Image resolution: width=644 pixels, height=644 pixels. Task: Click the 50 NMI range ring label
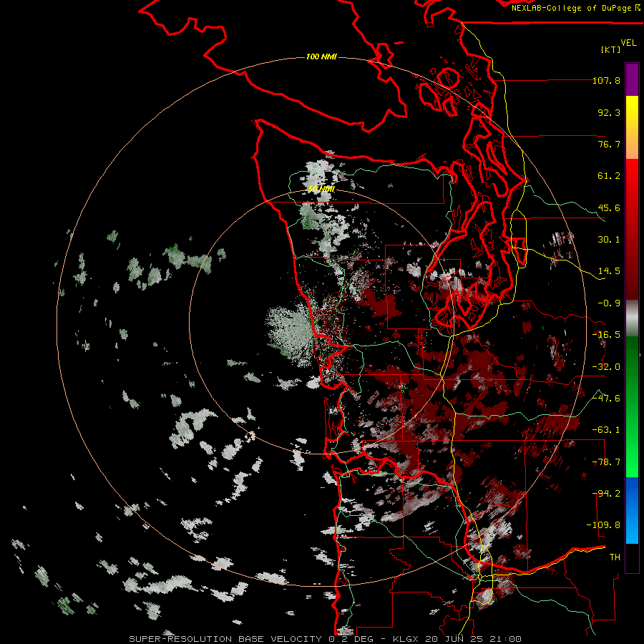click(321, 189)
